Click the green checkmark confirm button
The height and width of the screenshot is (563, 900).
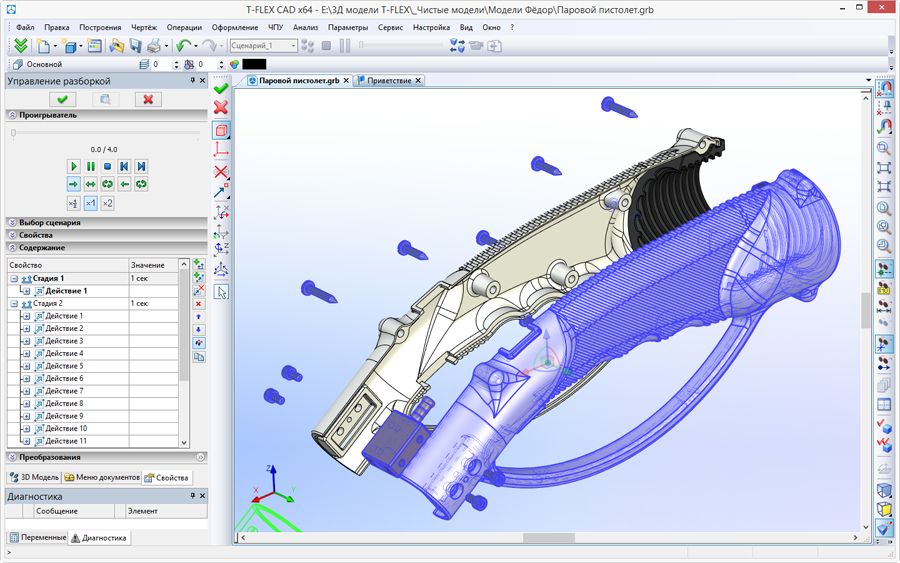[63, 99]
